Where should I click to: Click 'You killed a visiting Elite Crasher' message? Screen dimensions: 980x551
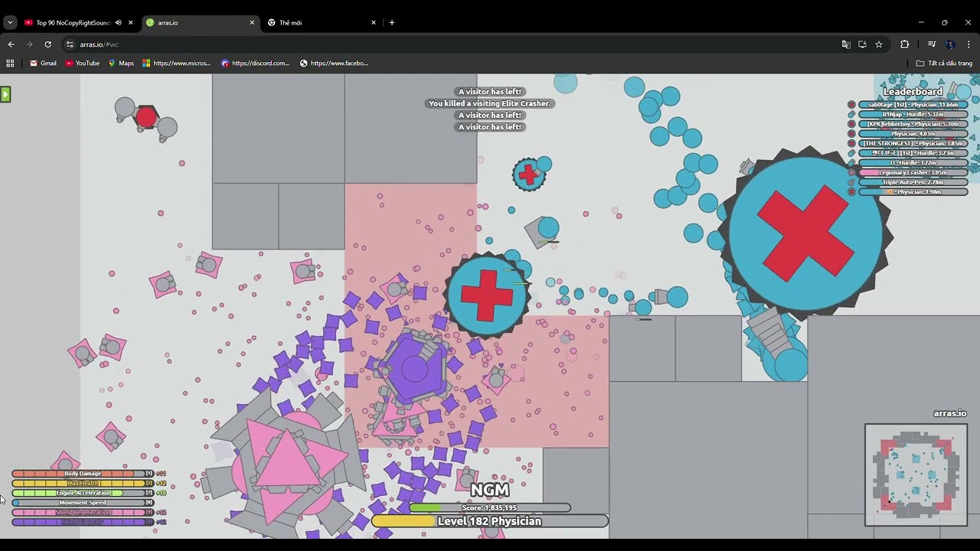coord(490,103)
